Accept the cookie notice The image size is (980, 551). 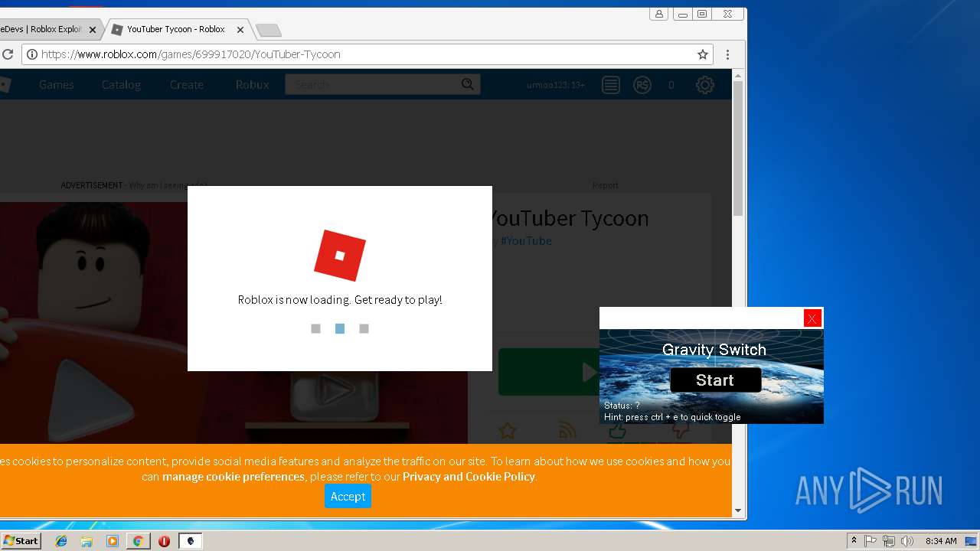348,496
